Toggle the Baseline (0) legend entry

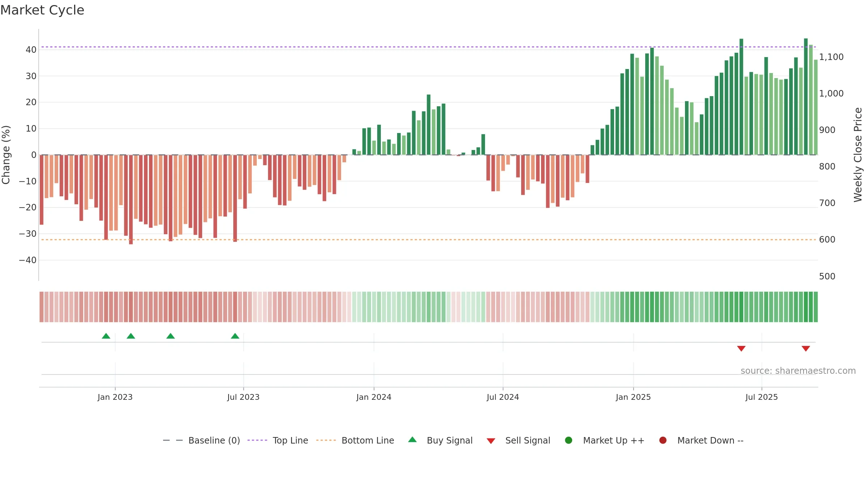[201, 440]
